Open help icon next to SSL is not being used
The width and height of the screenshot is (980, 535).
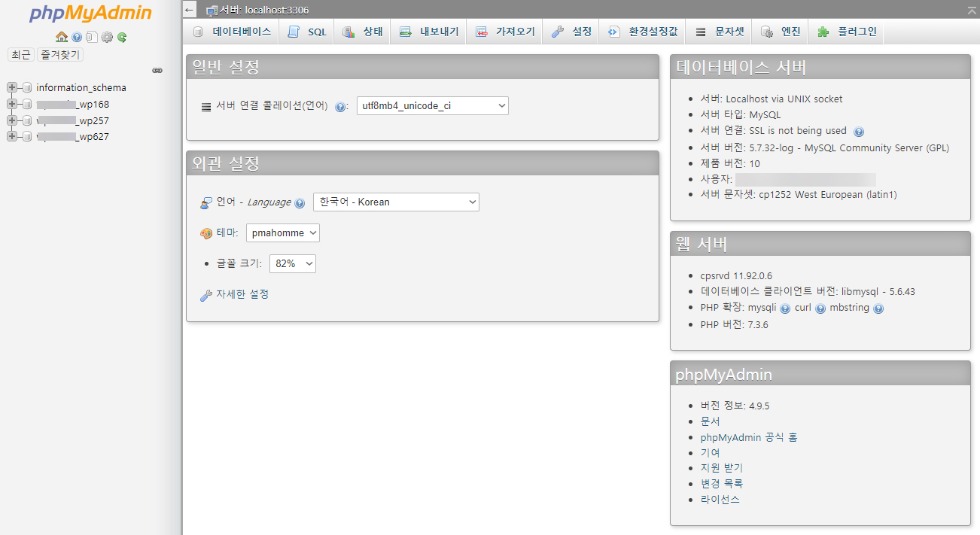click(x=859, y=132)
